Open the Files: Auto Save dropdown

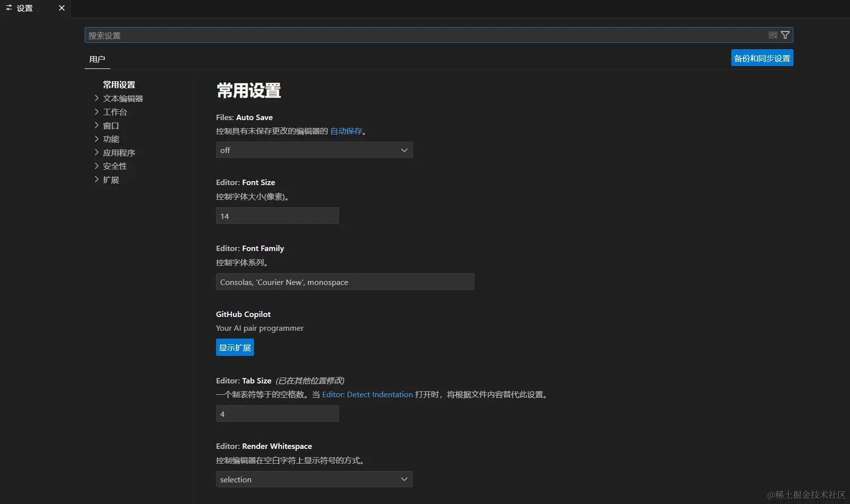tap(315, 150)
